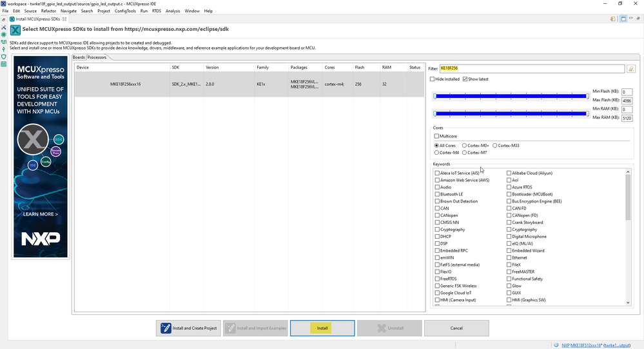Open the ConfigTools menu
644x349 pixels.
125,11
